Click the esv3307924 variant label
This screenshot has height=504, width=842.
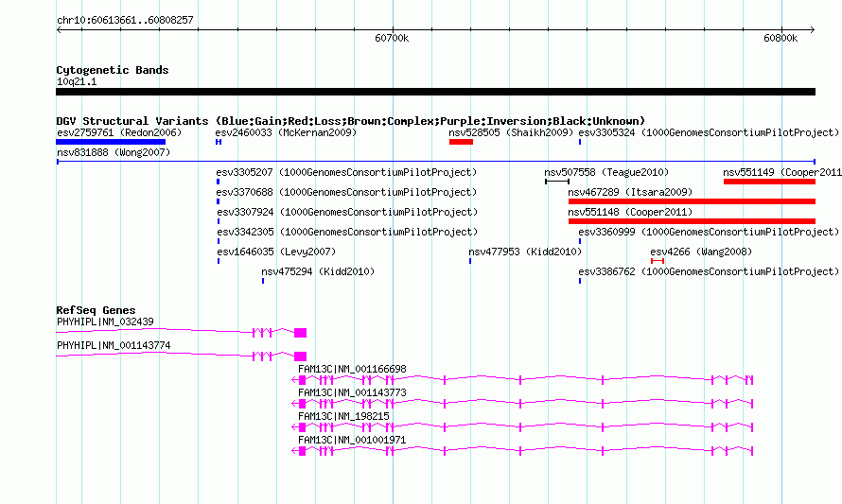pyautogui.click(x=347, y=212)
